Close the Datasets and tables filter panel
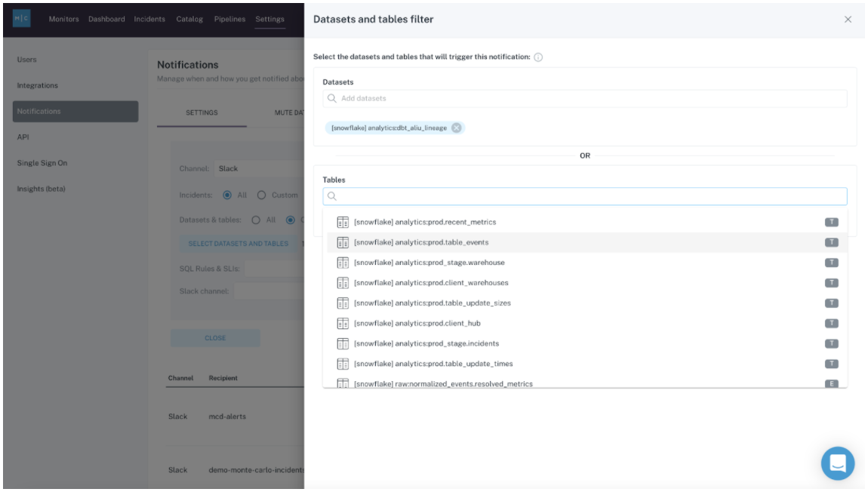This screenshot has width=868, height=492. coord(848,20)
